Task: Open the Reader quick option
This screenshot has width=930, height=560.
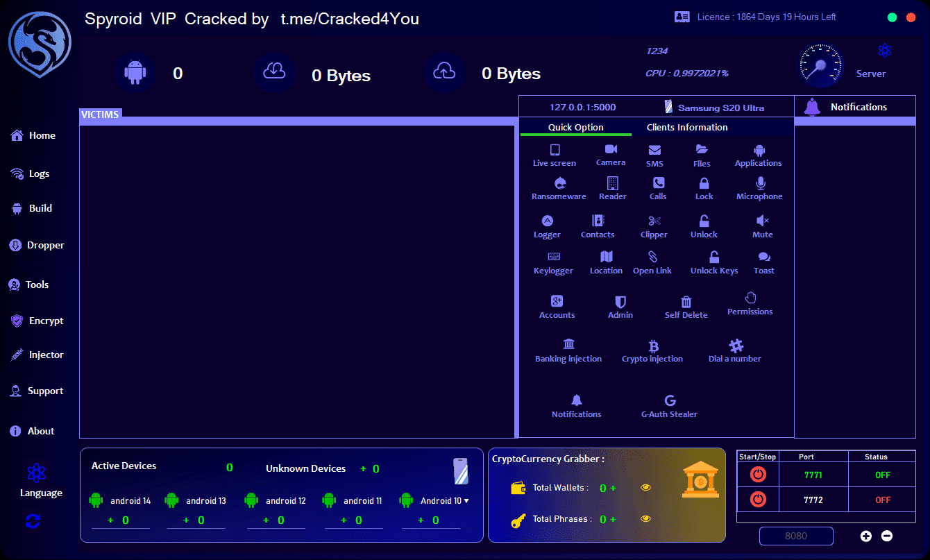Action: 613,189
